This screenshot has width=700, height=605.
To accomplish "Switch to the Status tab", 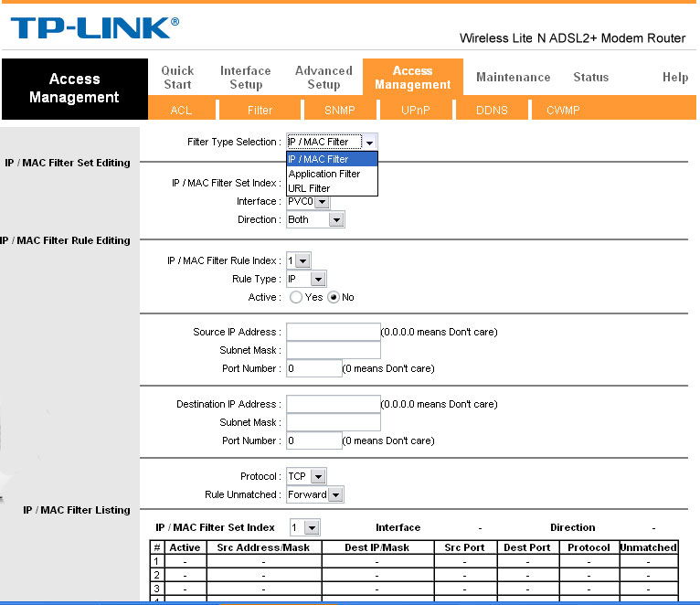I will pos(590,77).
